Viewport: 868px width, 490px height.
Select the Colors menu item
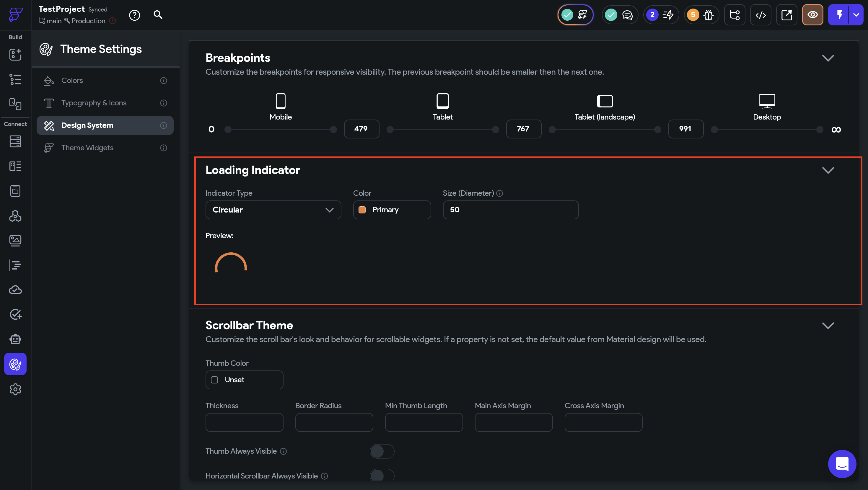click(72, 81)
